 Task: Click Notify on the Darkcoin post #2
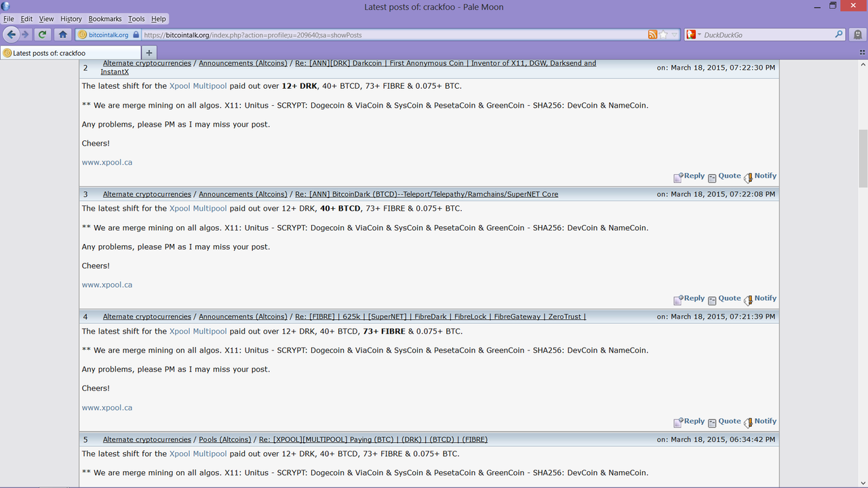coord(760,176)
